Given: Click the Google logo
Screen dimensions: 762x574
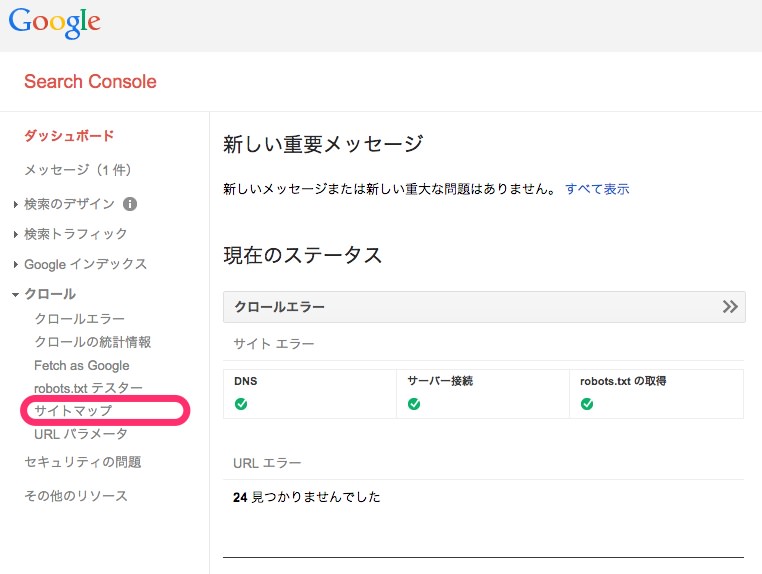Looking at the screenshot, I should (x=54, y=23).
